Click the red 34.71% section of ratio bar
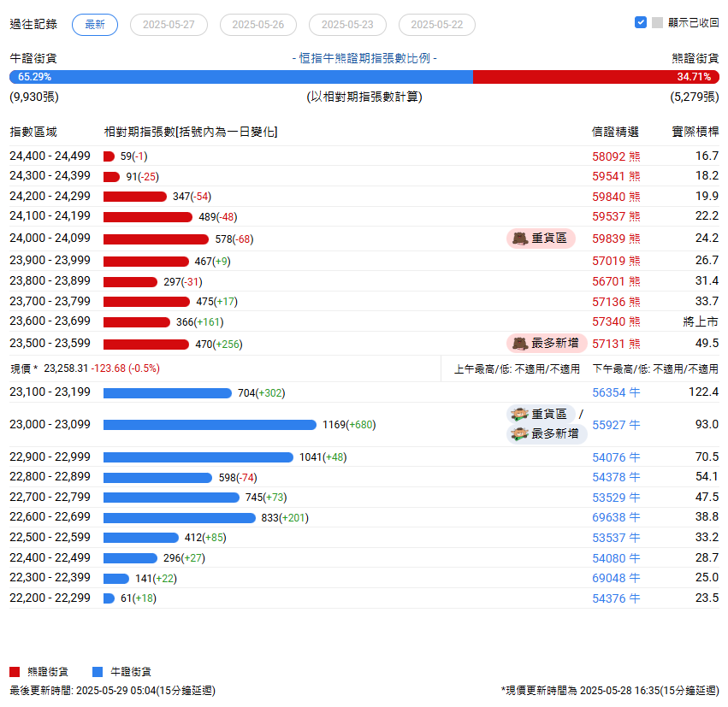The image size is (728, 707). [595, 77]
